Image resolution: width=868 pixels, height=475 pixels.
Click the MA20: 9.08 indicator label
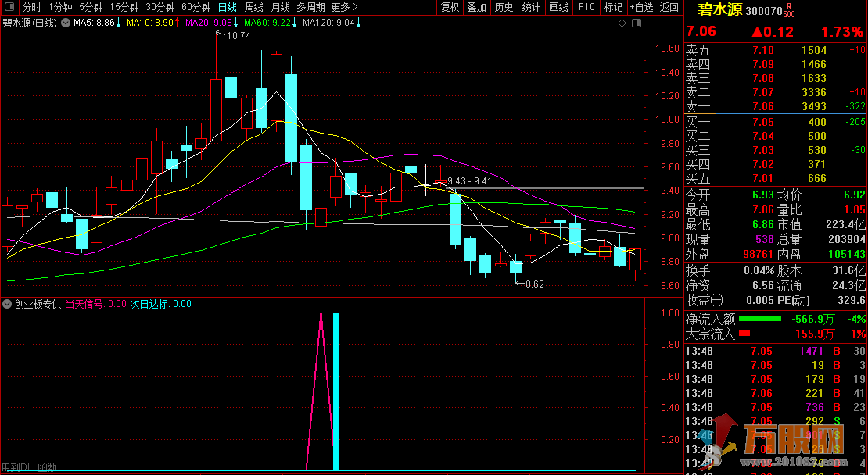[211, 23]
